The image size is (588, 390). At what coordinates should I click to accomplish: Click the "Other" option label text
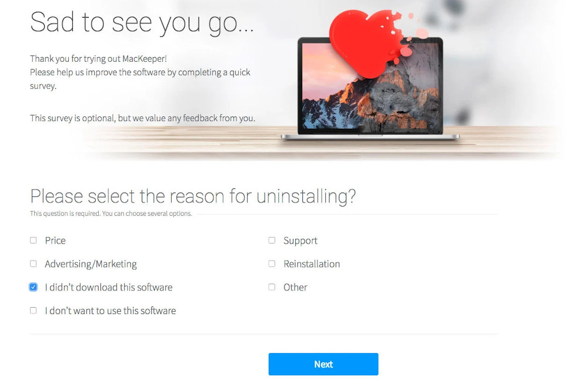295,287
